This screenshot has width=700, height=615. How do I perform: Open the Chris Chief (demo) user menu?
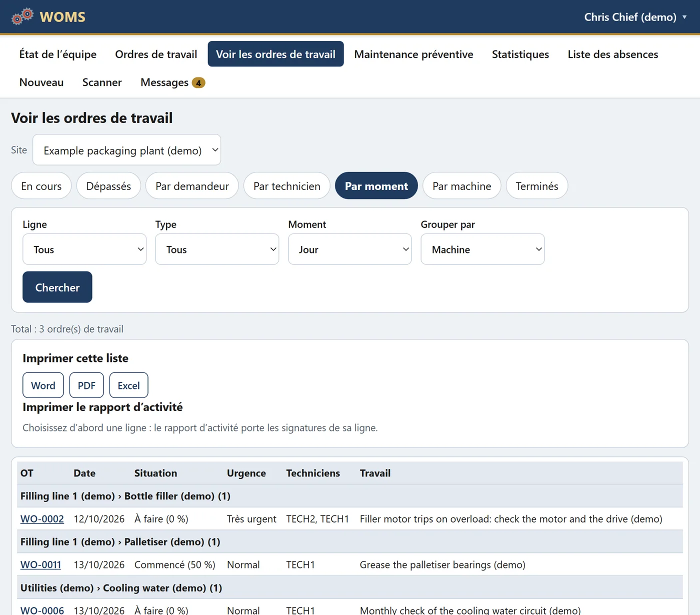[x=635, y=17]
